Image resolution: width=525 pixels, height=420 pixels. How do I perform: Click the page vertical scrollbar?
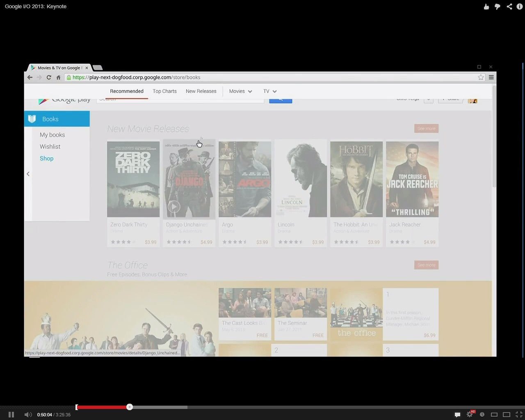coord(494,137)
